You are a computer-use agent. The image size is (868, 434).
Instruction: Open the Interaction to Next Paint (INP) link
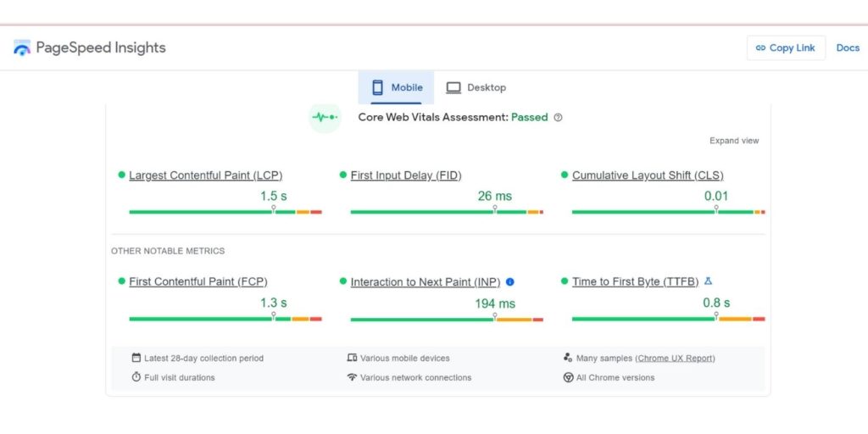426,282
